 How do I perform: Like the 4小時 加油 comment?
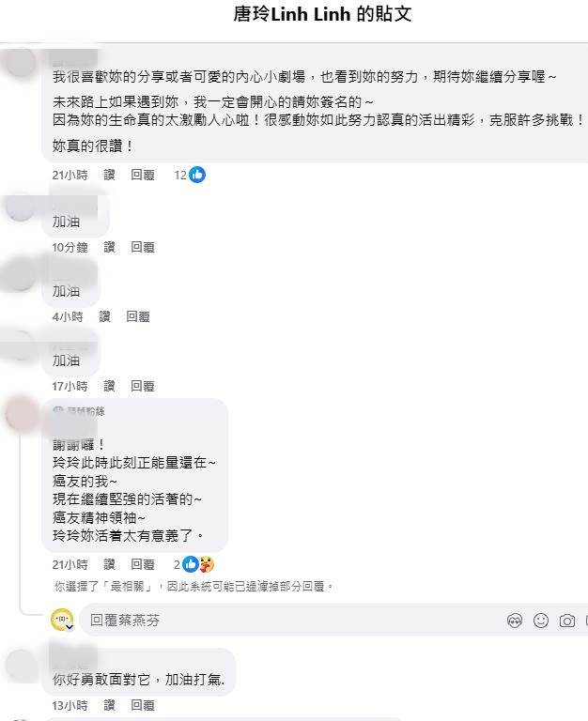pyautogui.click(x=104, y=316)
